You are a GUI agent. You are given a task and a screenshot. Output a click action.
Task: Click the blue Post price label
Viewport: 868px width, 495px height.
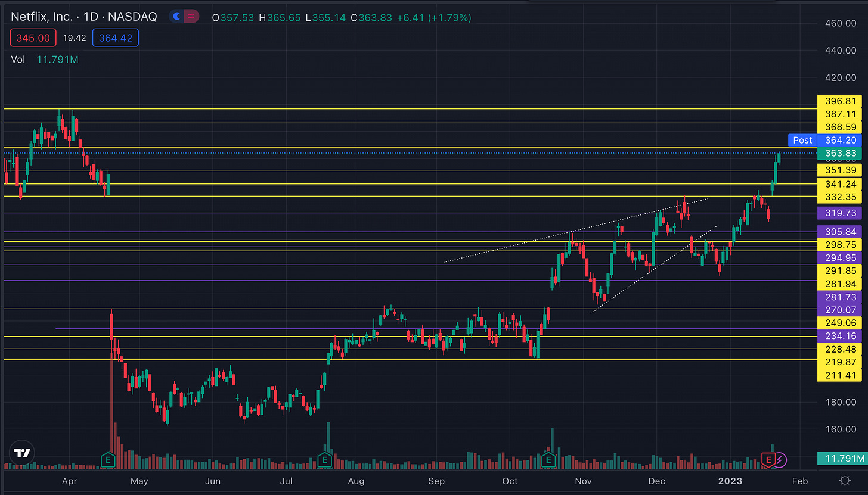[802, 140]
